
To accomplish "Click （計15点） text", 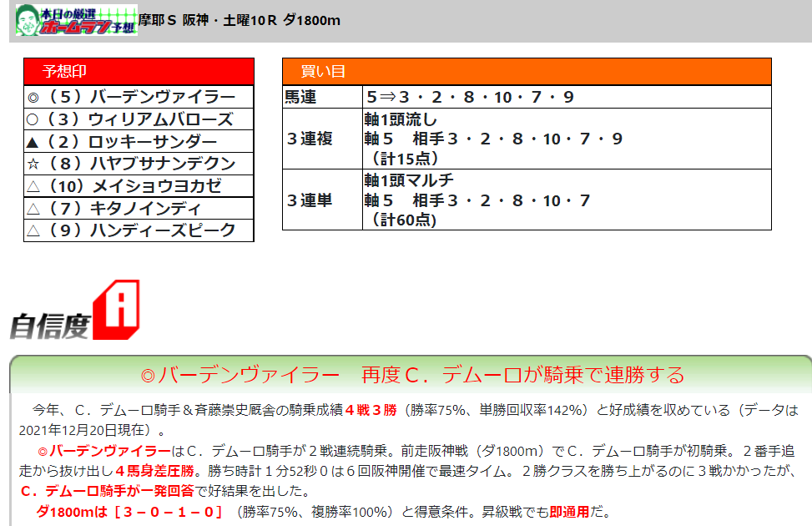I will [405, 158].
